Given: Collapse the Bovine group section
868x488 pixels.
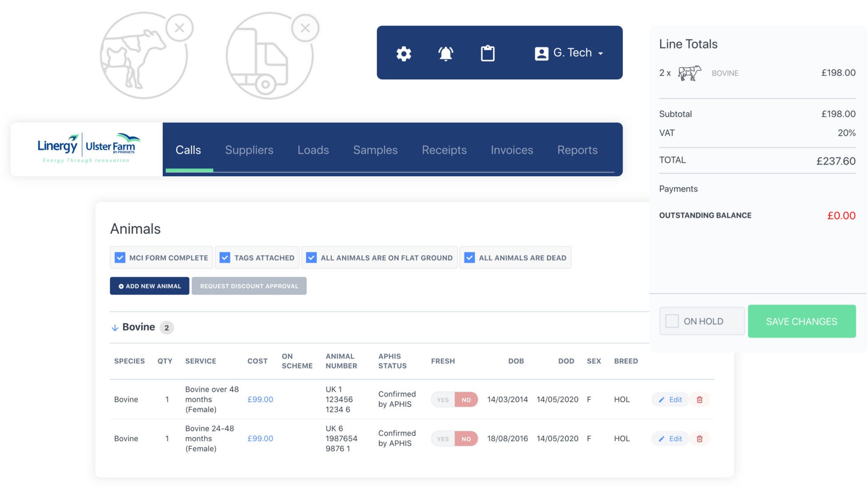Looking at the screenshot, I should [x=115, y=327].
